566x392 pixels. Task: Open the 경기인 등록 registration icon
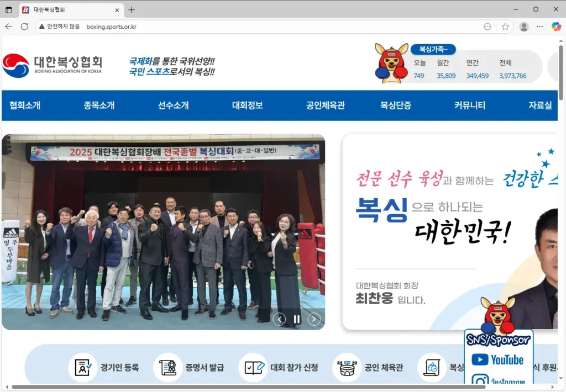(x=83, y=367)
